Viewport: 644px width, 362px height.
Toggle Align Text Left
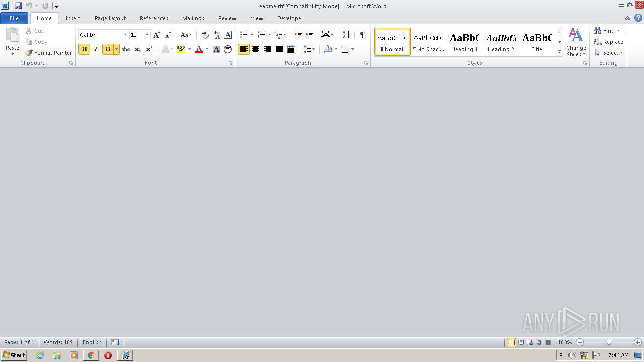point(244,49)
